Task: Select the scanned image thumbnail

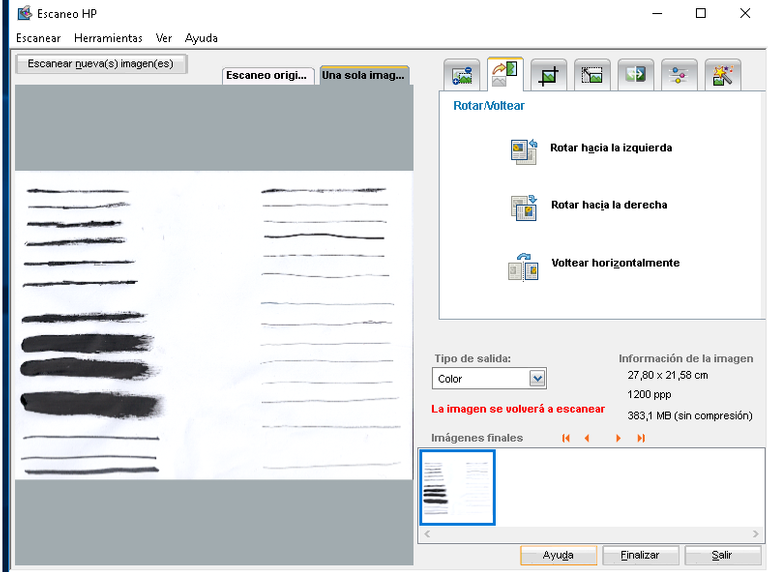Action: click(x=457, y=487)
